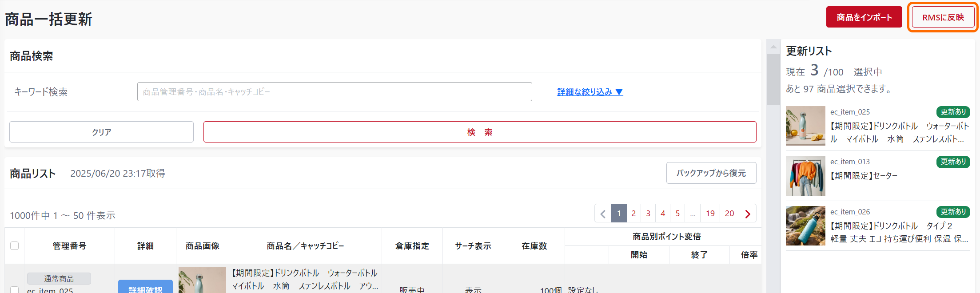Go to next page with right chevron
Image resolution: width=980 pixels, height=293 pixels.
(x=748, y=214)
